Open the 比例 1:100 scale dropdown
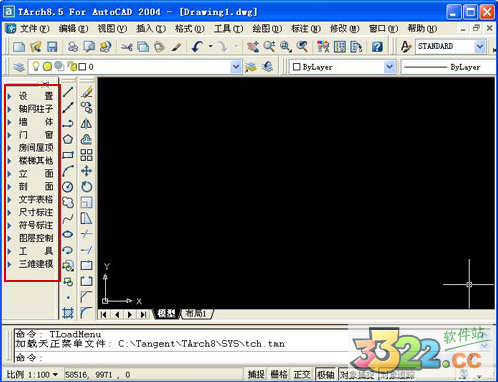The width and height of the screenshot is (498, 382). tap(55, 375)
